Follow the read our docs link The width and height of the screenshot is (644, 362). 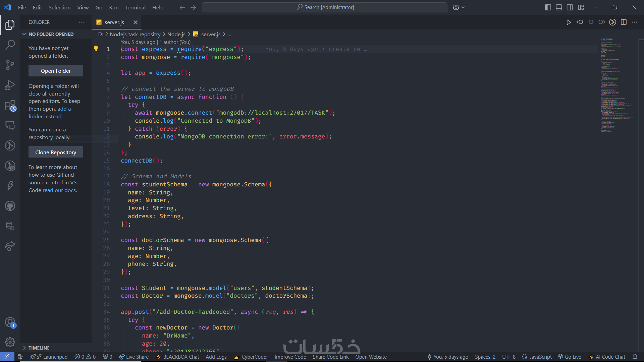click(x=59, y=190)
